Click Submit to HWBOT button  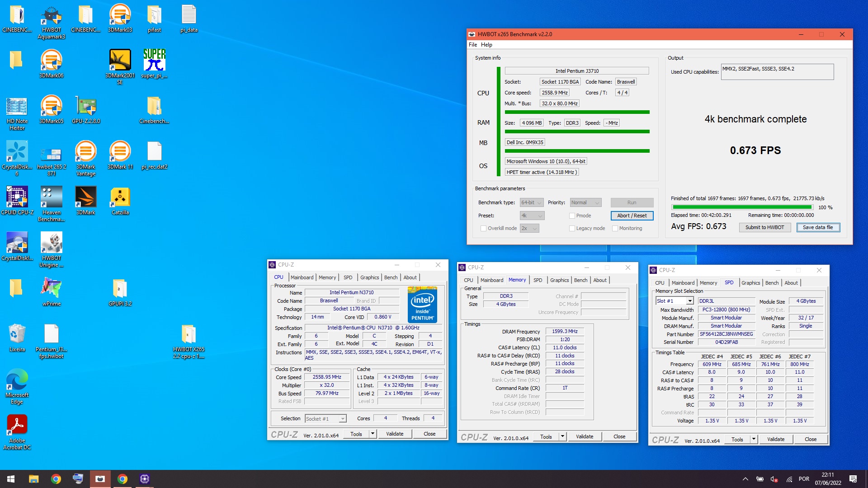764,228
